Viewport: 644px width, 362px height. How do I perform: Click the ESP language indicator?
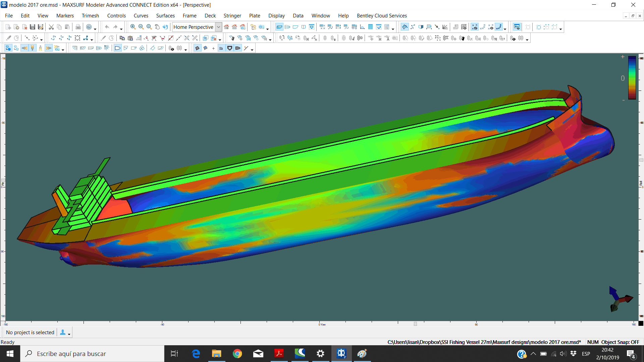[x=586, y=354]
